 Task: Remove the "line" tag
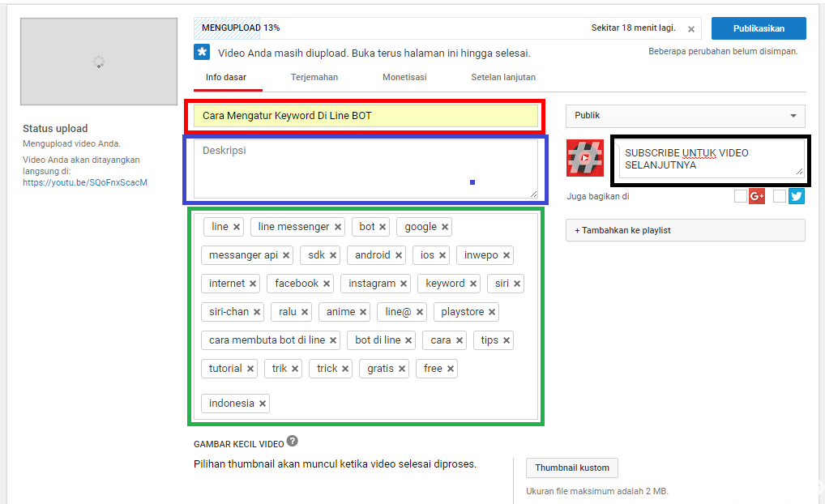tap(237, 227)
